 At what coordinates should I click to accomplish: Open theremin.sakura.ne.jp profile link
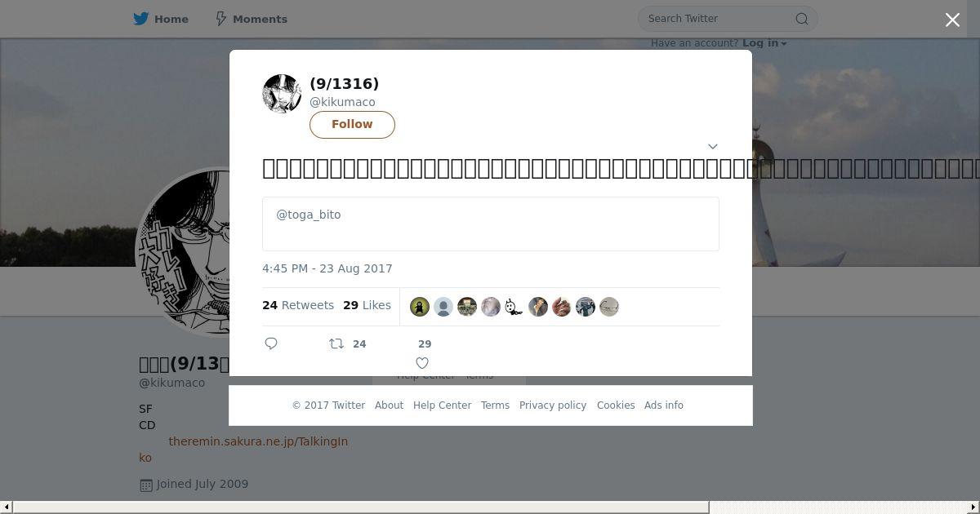pyautogui.click(x=258, y=441)
